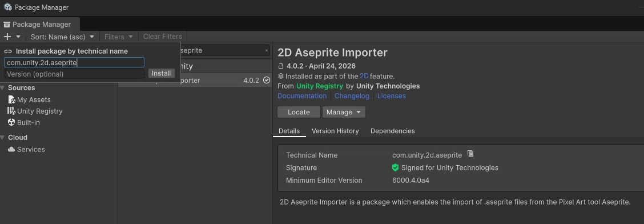Click the plus add-package icon
Viewport: 644px width, 224px height.
[x=7, y=37]
